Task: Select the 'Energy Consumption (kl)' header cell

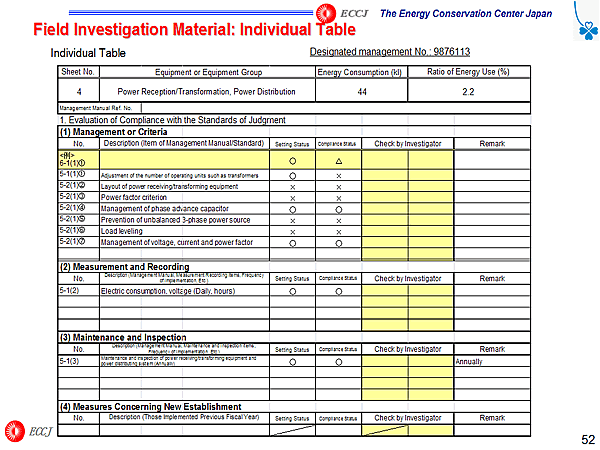Action: tap(360, 72)
